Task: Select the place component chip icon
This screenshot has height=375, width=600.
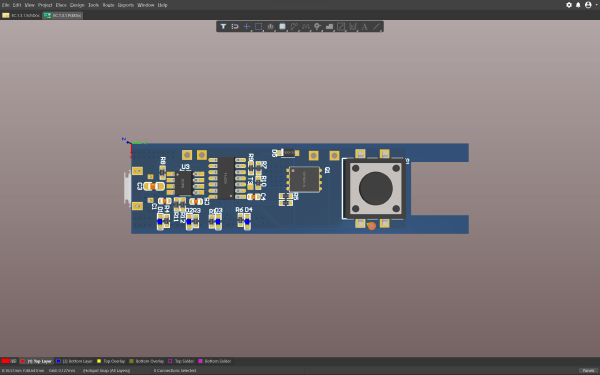Action: tap(282, 26)
